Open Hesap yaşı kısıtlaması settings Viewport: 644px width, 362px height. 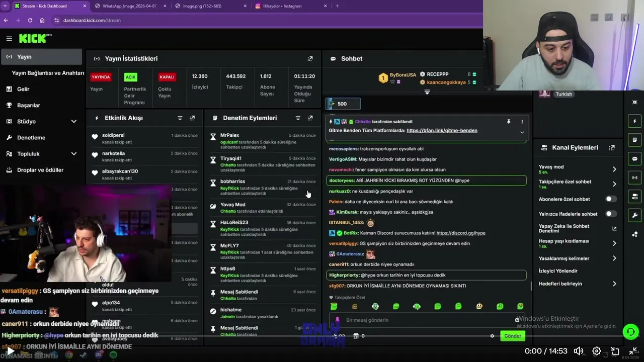click(x=577, y=243)
